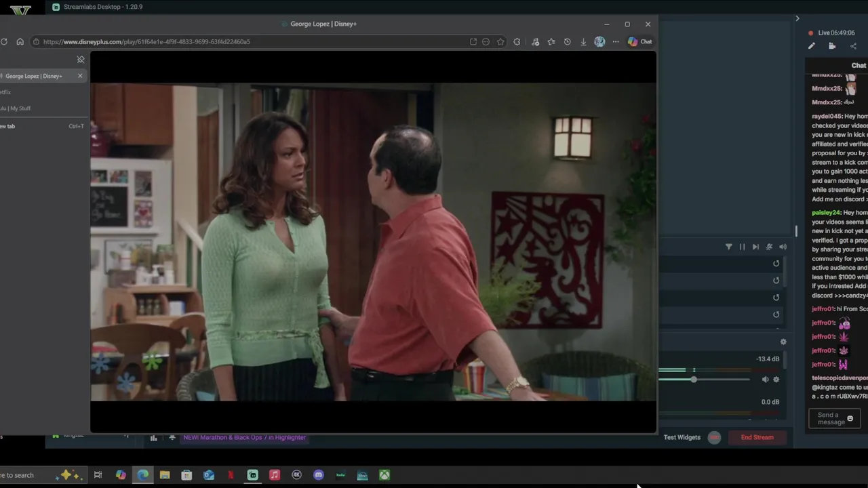
Task: Click the Edge home button
Action: click(x=20, y=41)
